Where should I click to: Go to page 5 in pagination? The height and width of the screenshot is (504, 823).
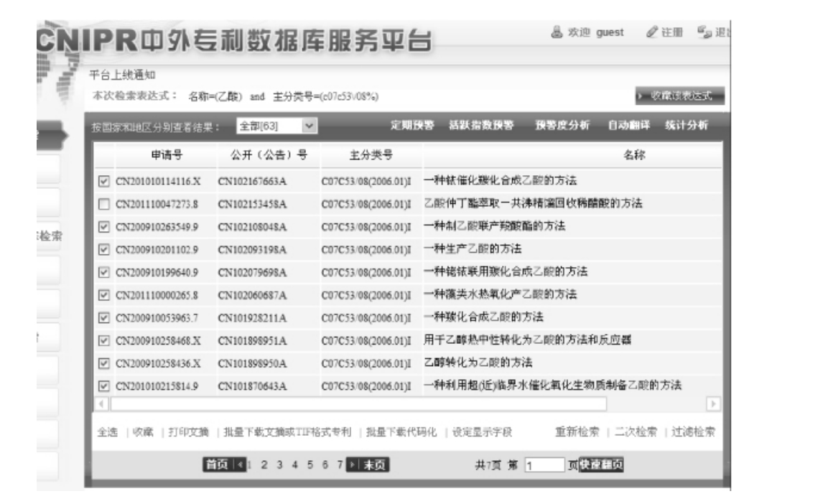(310, 465)
